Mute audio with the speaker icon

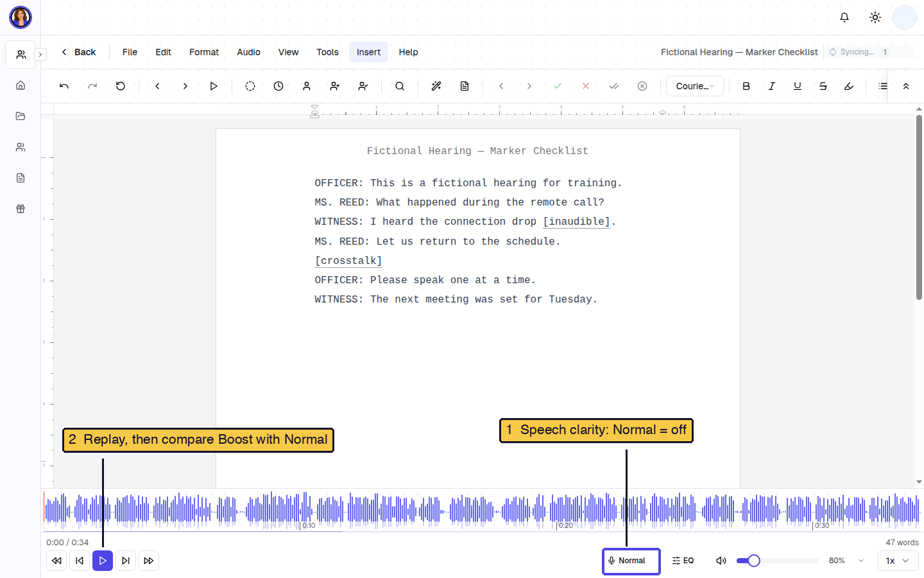coord(721,561)
